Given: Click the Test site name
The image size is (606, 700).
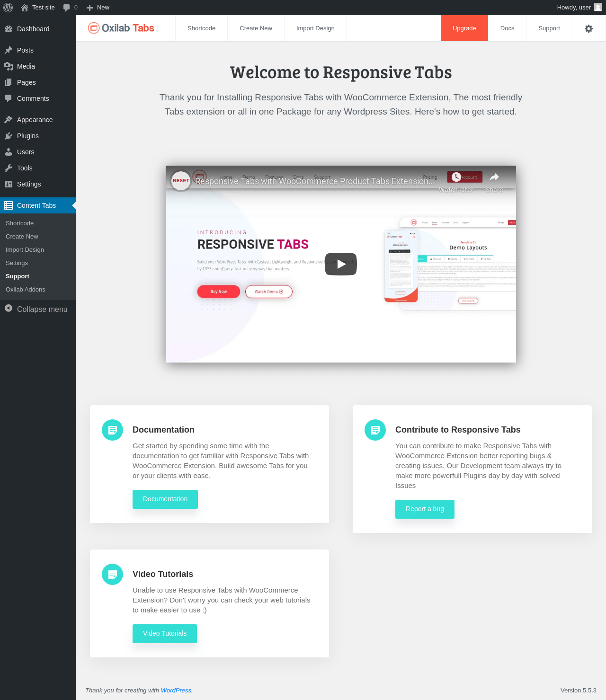Looking at the screenshot, I should (44, 8).
